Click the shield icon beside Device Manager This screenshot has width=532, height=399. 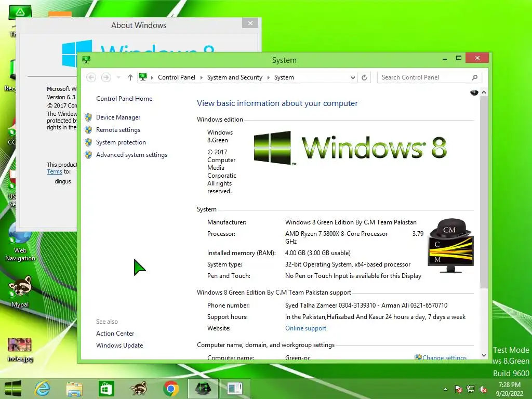88,117
